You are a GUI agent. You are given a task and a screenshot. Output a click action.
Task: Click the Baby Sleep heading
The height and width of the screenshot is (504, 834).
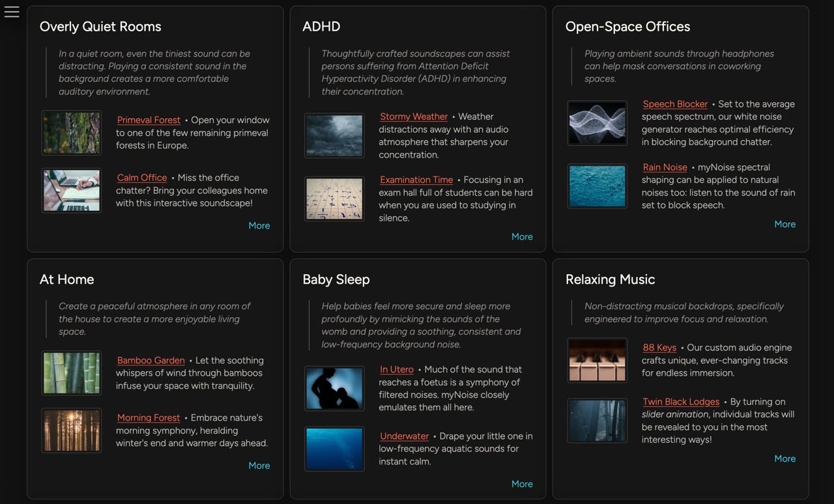(336, 279)
